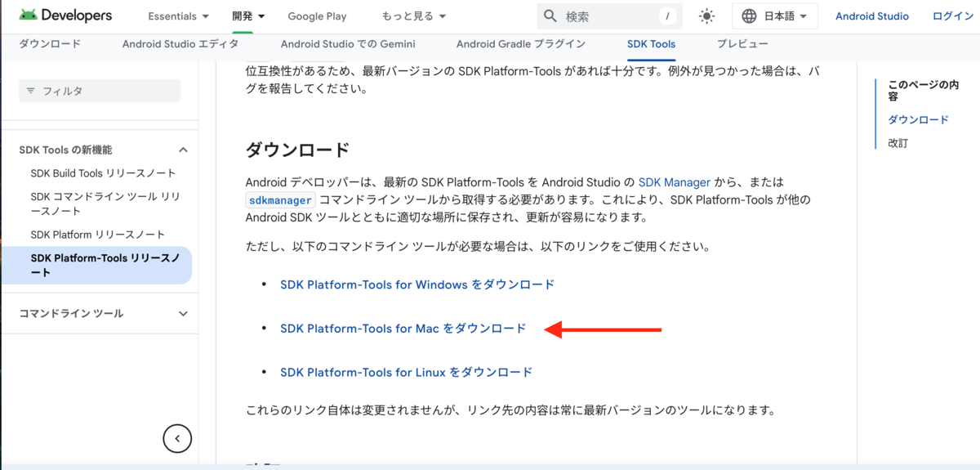Open SDK コマンドライン ツール リリースノート
Image resolution: width=980 pixels, height=470 pixels.
point(105,204)
